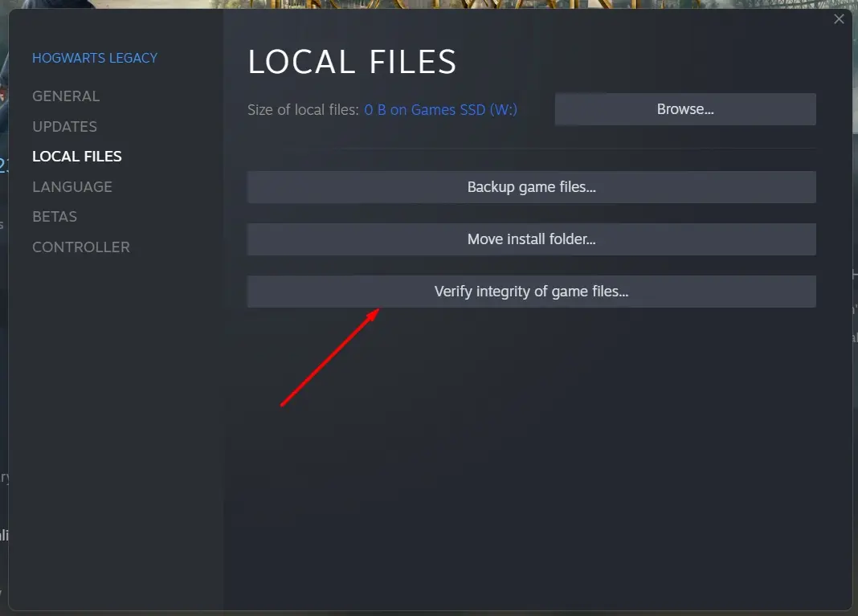This screenshot has width=858, height=616.
Task: Close the properties dialog
Action: point(839,18)
